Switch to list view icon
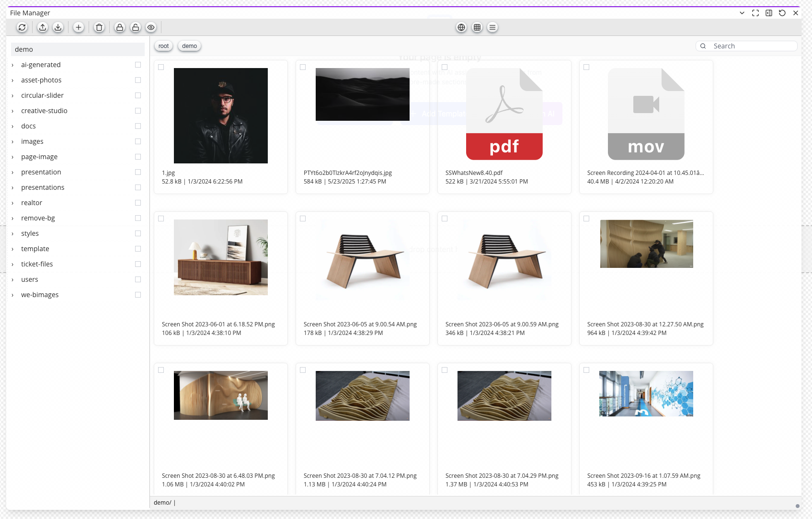812x519 pixels. (492, 27)
